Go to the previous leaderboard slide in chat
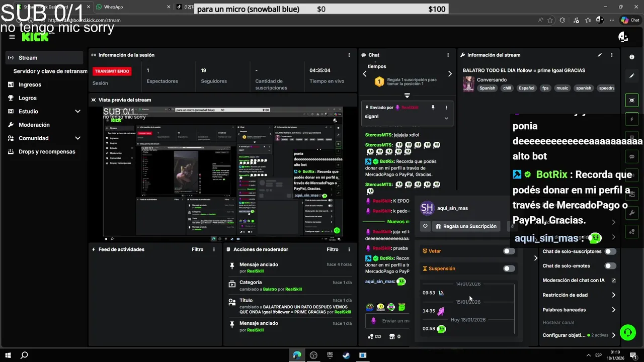Image resolution: width=644 pixels, height=362 pixels. point(365,74)
